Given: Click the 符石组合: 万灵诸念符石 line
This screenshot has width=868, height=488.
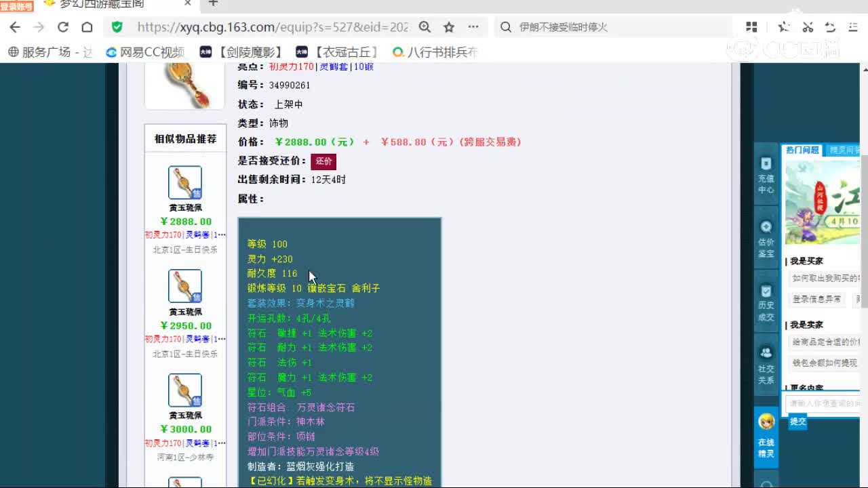Looking at the screenshot, I should [x=301, y=407].
